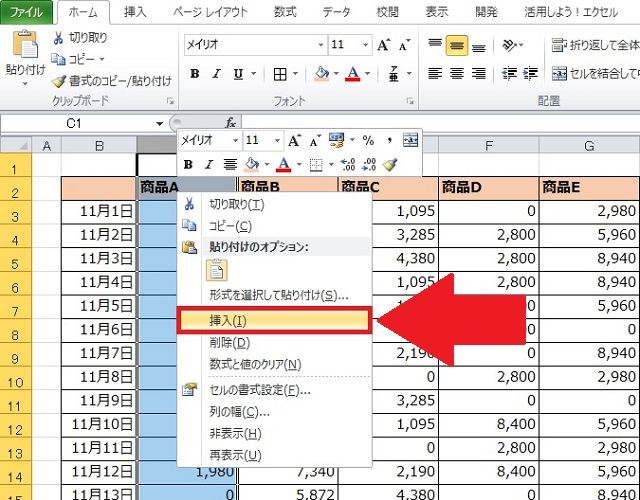
Task: Open Font group dialog launcher
Action: (410, 101)
